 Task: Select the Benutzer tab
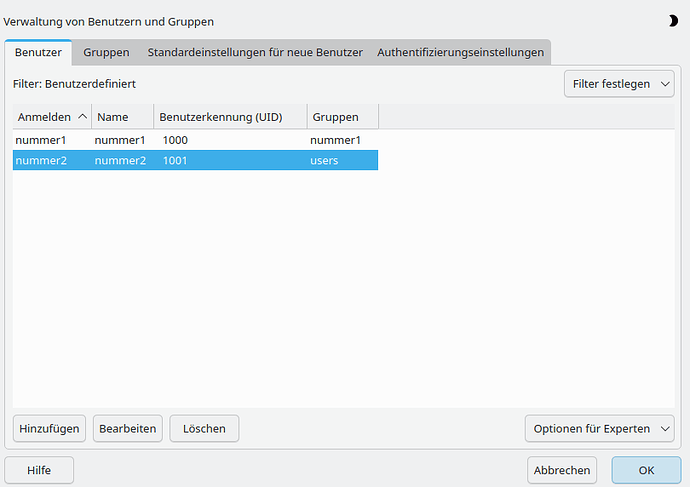point(38,52)
